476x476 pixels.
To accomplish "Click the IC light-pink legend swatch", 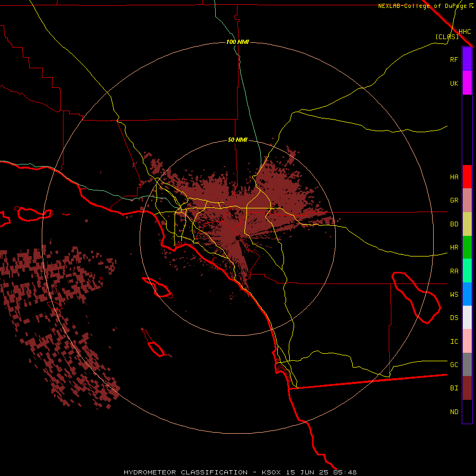I will point(467,341).
